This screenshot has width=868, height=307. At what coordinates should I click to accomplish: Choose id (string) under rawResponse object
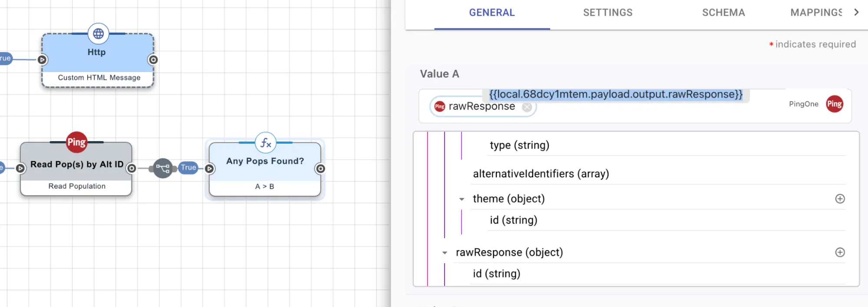click(x=496, y=274)
